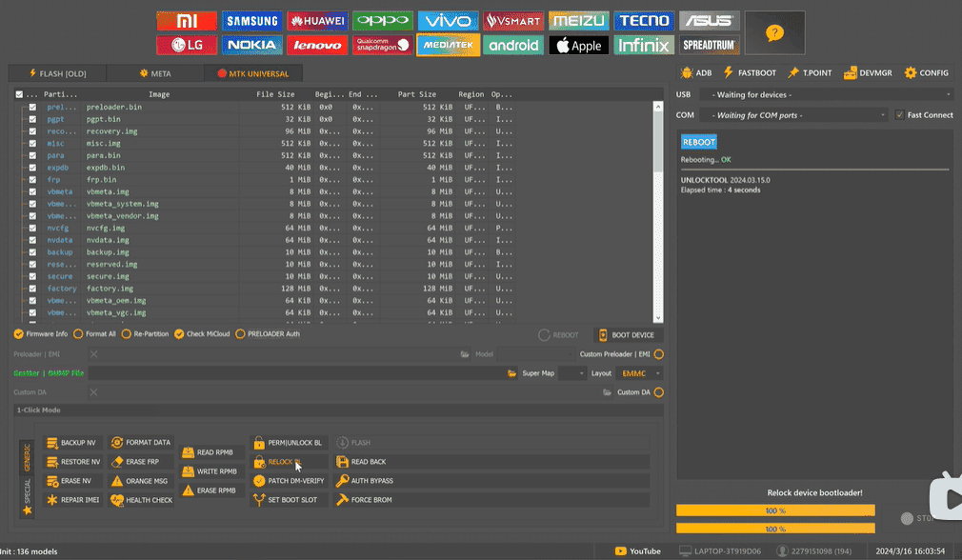Uncheck the frp.bin partition checkbox
Image resolution: width=962 pixels, height=560 pixels.
click(32, 180)
